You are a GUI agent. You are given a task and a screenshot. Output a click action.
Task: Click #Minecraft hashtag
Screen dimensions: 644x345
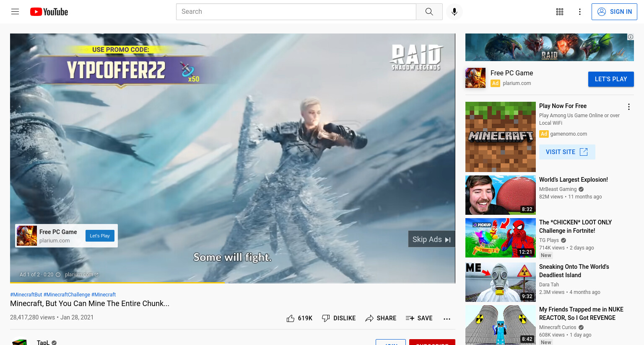coord(104,295)
